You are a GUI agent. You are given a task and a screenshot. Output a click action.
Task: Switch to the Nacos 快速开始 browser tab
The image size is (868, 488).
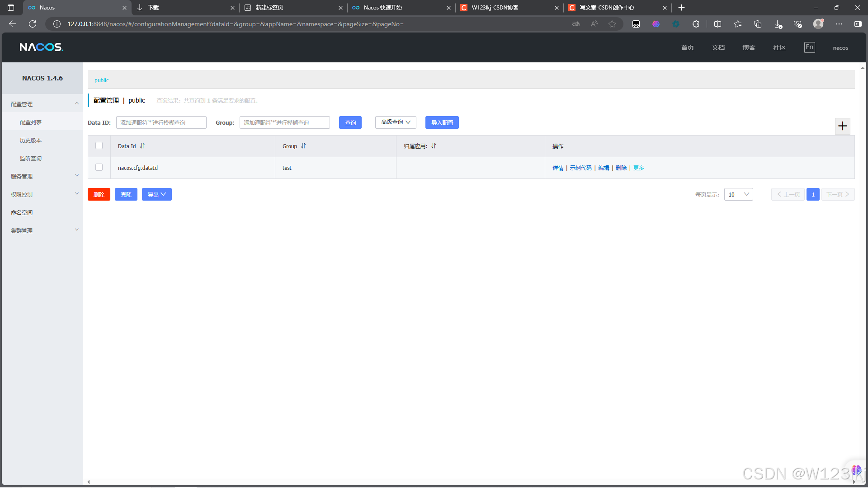[x=383, y=8]
